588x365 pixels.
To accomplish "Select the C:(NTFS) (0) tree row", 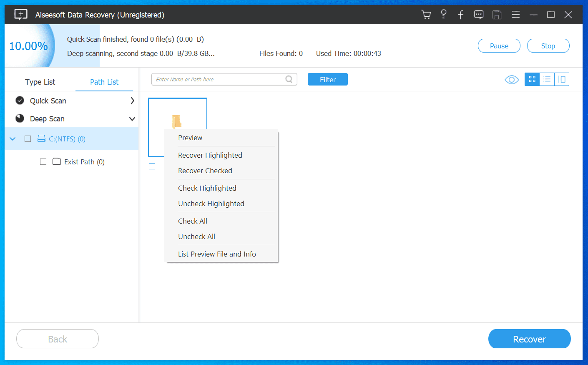I will tap(72, 138).
